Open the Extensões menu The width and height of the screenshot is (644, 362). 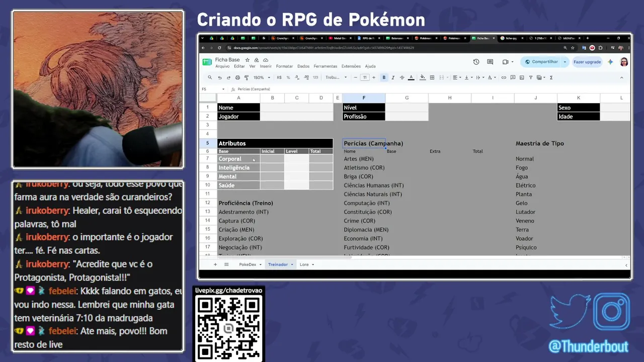(351, 66)
